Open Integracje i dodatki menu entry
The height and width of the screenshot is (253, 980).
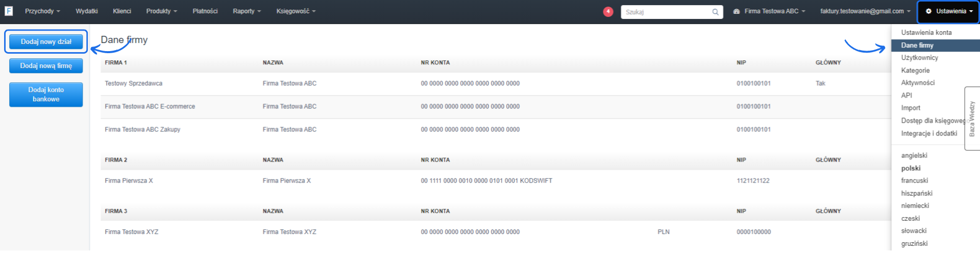point(929,133)
